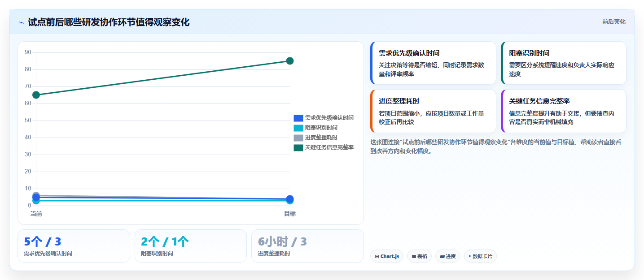Image resolution: width=644 pixels, height=280 pixels.
Task: Toggle 需求优先级确认时间 legend swatch
Action: (298, 118)
